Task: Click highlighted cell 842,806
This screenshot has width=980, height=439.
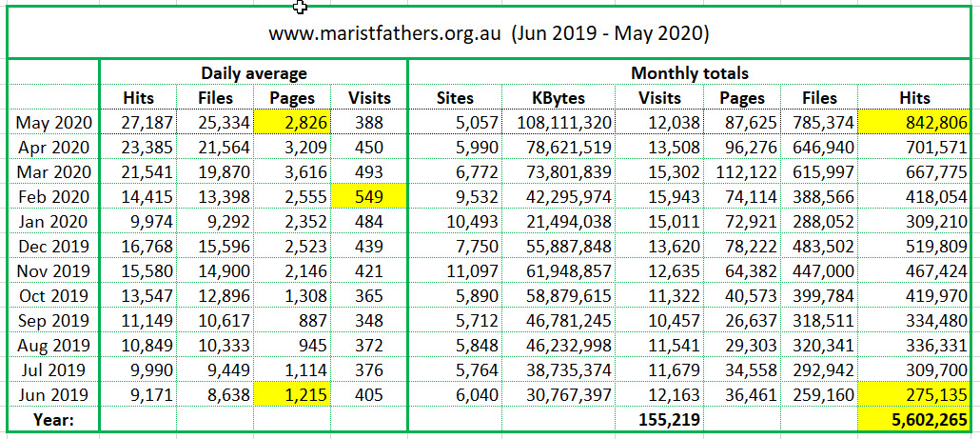Action: point(914,123)
